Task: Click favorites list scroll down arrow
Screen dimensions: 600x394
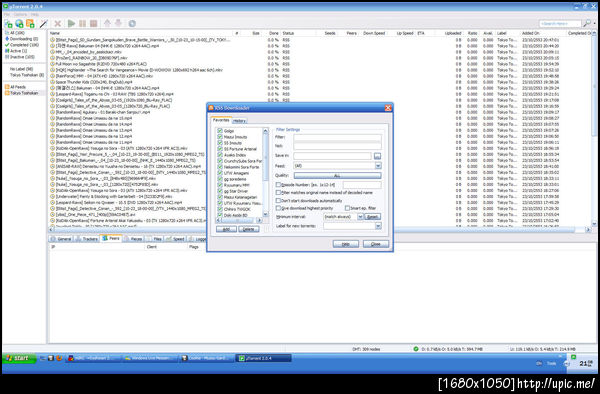Action: (265, 215)
